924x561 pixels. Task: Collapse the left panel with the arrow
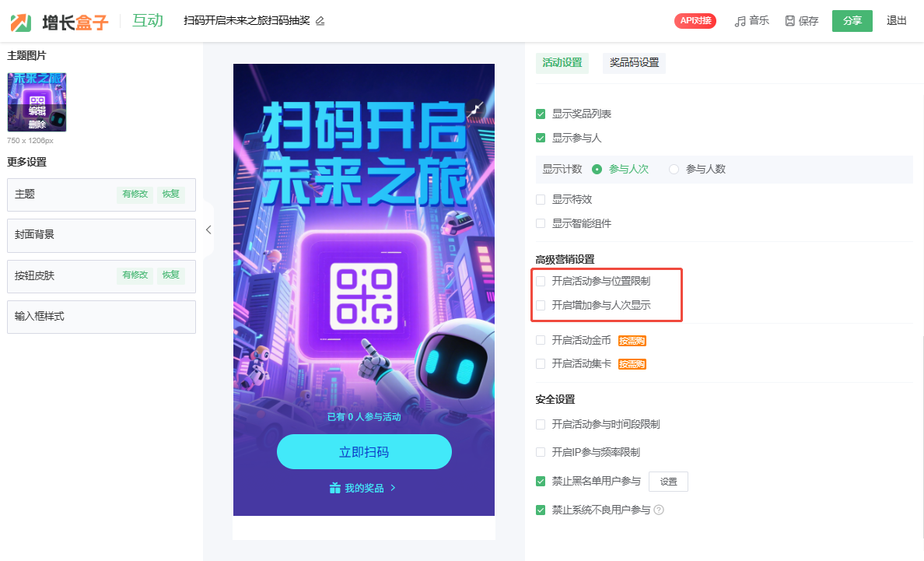(208, 230)
